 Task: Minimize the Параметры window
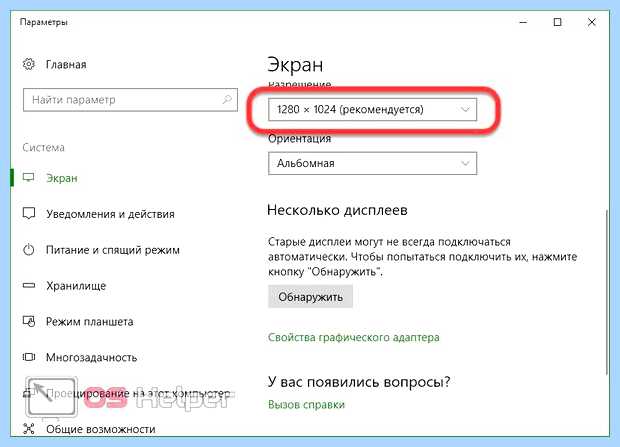pos(523,22)
